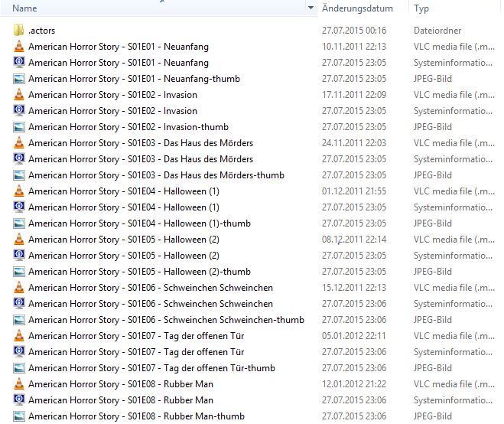Click JPEG icon for S01E08 Rubber Man-thumb
This screenshot has width=504, height=424.
[x=19, y=416]
